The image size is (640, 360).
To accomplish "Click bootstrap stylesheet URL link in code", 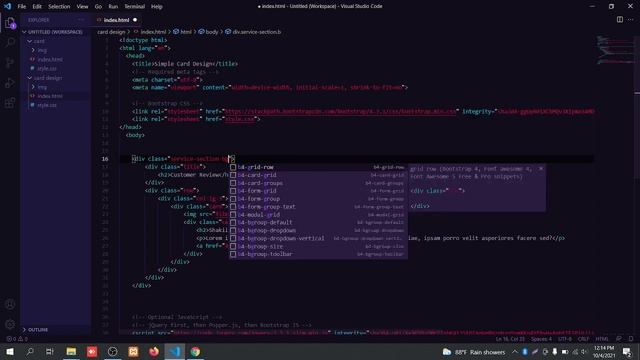I will click(x=340, y=111).
